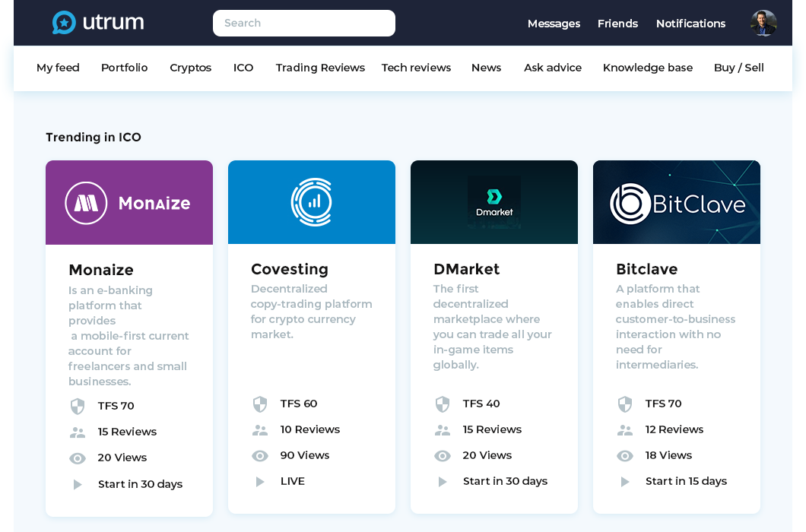The image size is (806, 532).
Task: Click the "LIVE" status on Covesting card
Action: [293, 482]
